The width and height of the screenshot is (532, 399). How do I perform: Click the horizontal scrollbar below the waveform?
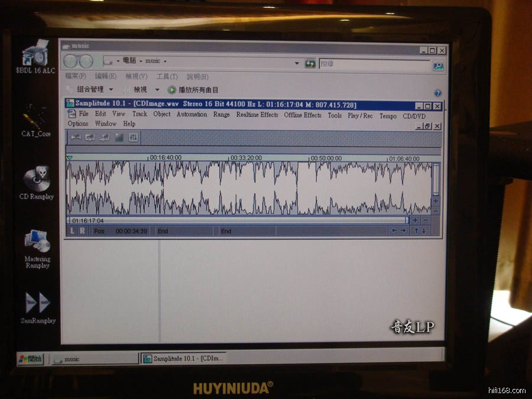pyautogui.click(x=236, y=220)
